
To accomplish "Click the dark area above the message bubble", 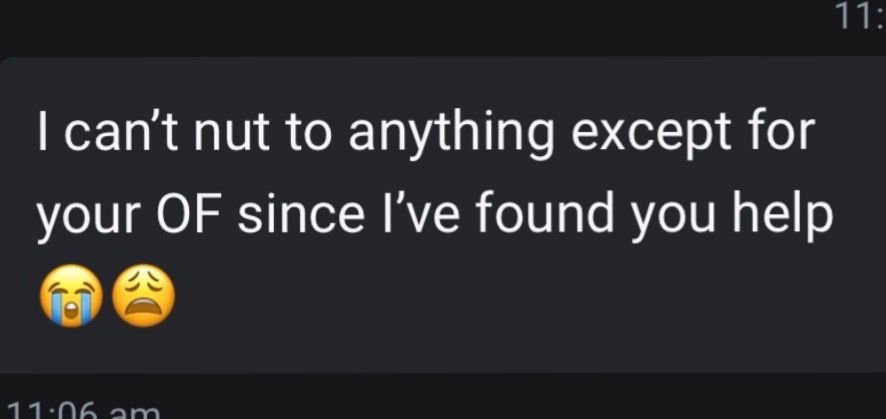I will [x=400, y=25].
